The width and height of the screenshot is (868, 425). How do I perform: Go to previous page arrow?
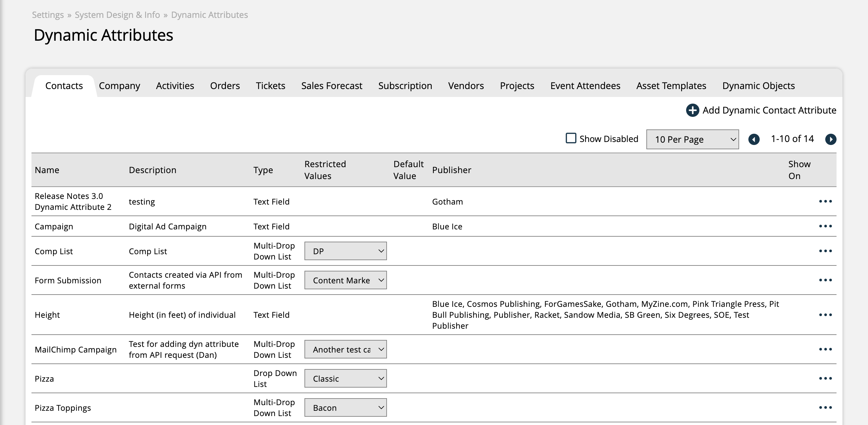pyautogui.click(x=753, y=139)
